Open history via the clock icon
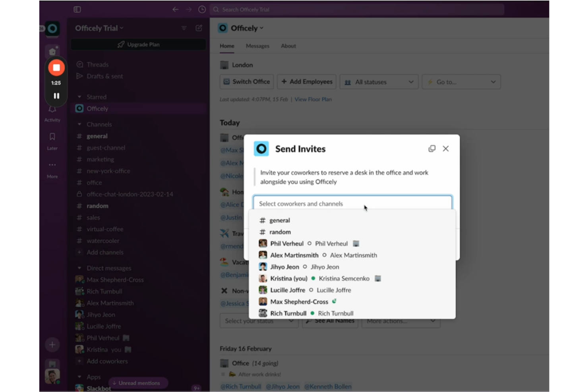Screen dimensions: 588x392 [202, 9]
